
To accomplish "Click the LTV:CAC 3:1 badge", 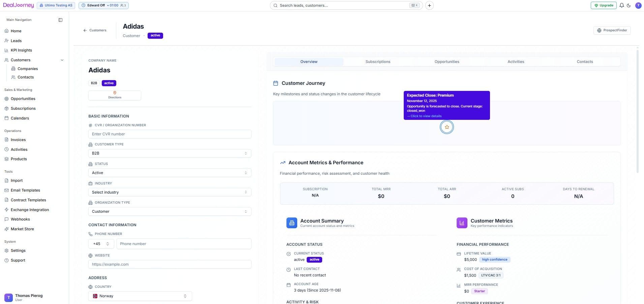I will coord(491,275).
